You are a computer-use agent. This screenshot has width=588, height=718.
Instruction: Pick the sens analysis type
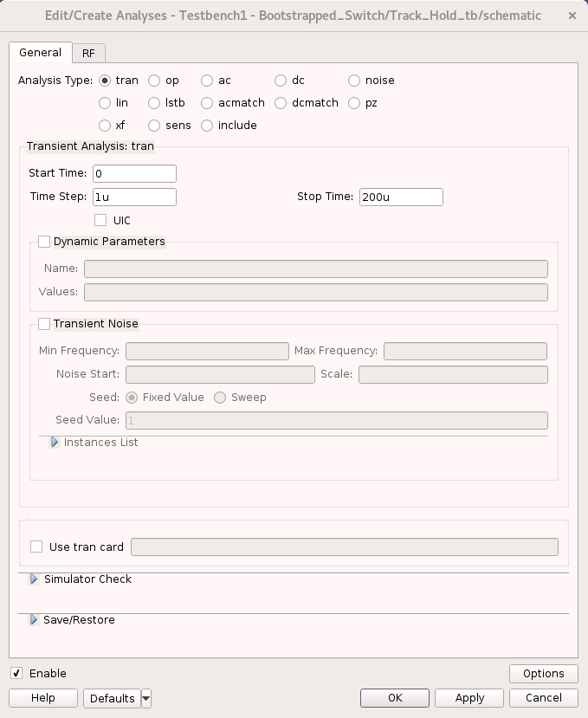coord(153,125)
